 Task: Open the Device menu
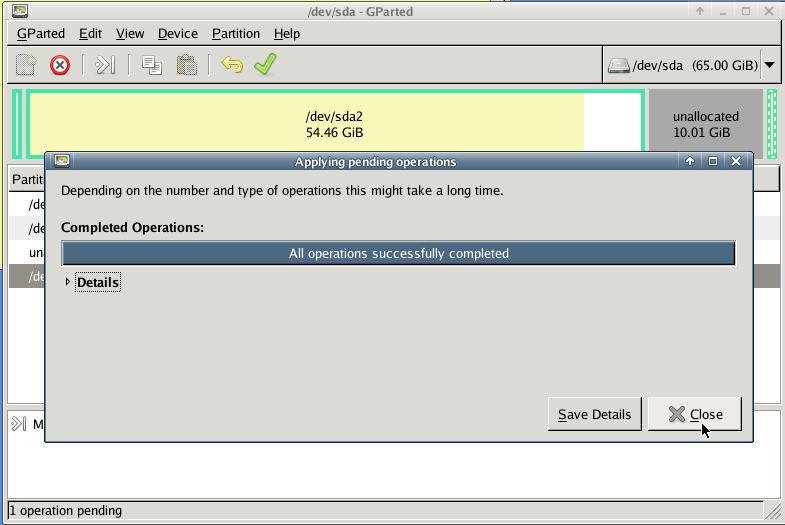(177, 33)
